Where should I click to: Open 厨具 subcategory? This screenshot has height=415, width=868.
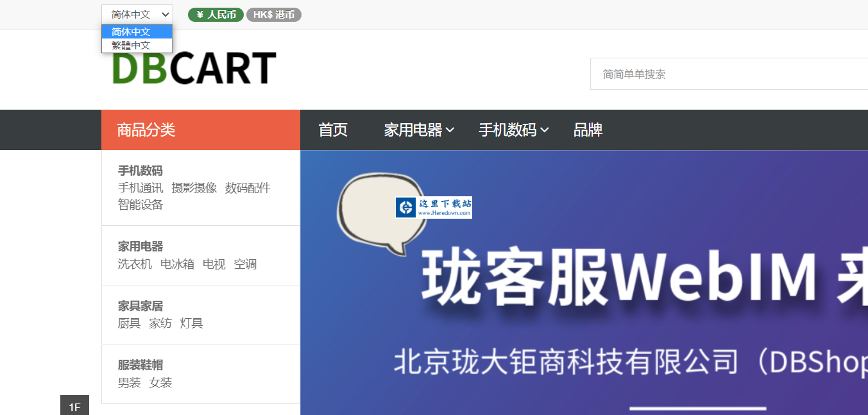(129, 323)
